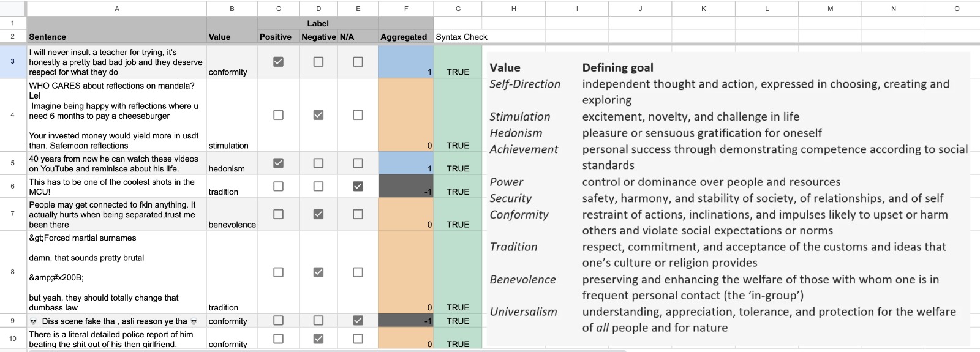The height and width of the screenshot is (352, 980).
Task: Select column F header
Action: pos(406,9)
